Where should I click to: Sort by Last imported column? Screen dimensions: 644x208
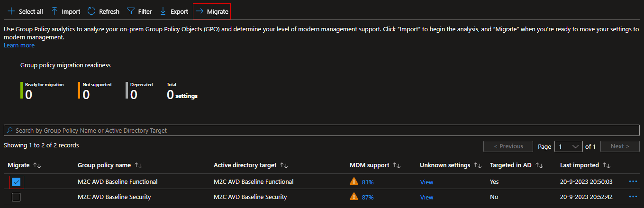[x=607, y=165]
